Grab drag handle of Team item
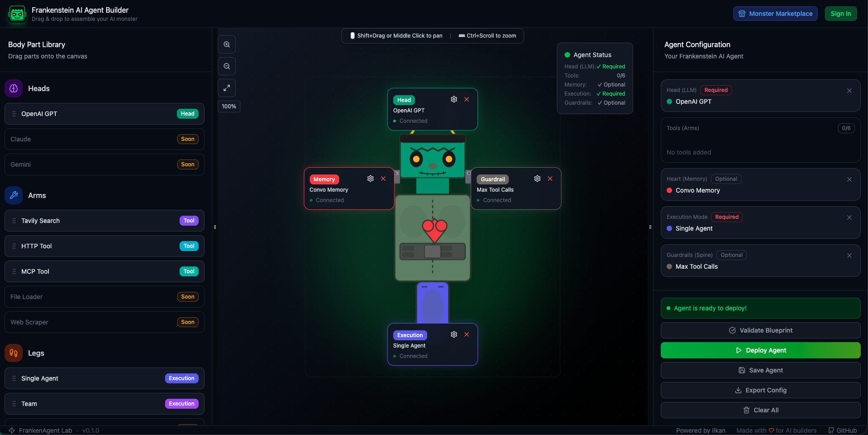 [14, 404]
